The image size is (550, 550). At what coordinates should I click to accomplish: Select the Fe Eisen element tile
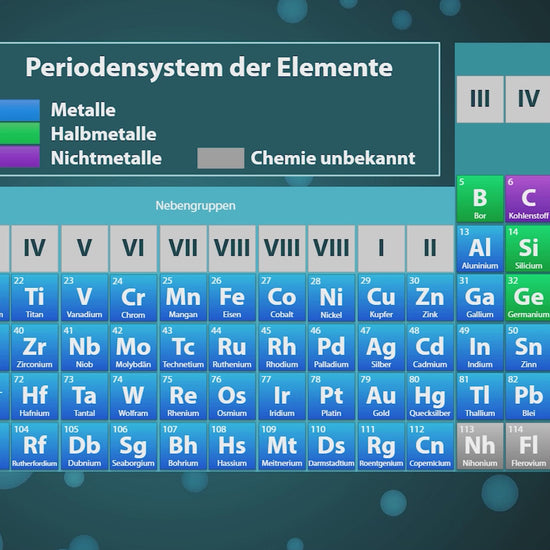coord(232,297)
